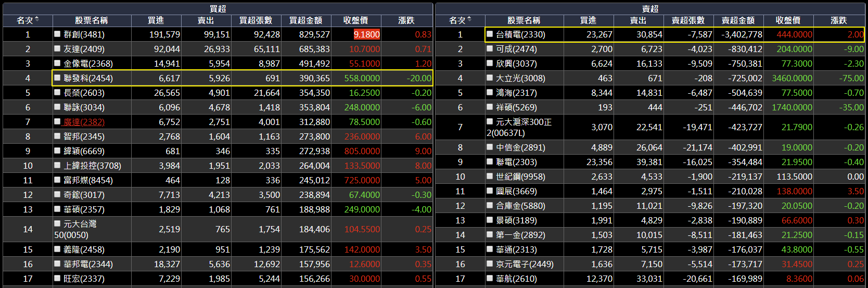The height and width of the screenshot is (288, 868).
Task: Click the highlighted 9.1800 closing price
Action: (367, 34)
